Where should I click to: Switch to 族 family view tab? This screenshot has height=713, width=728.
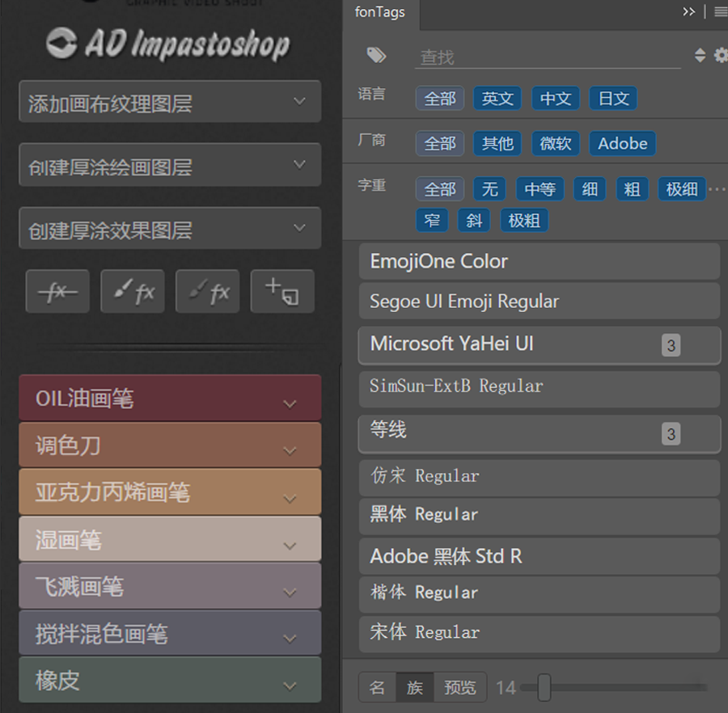click(415, 687)
